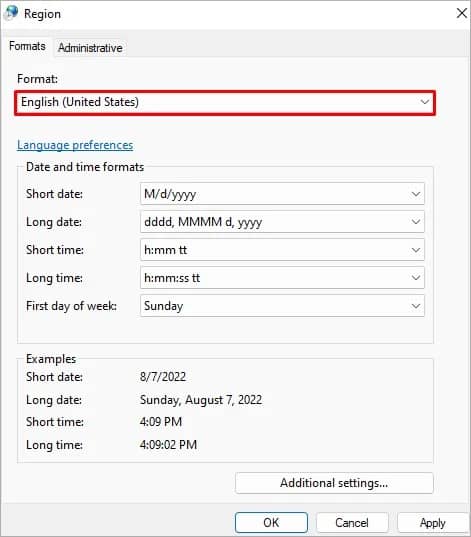This screenshot has width=471, height=537.
Task: Expand the Short date format dropdown
Action: coord(282,194)
